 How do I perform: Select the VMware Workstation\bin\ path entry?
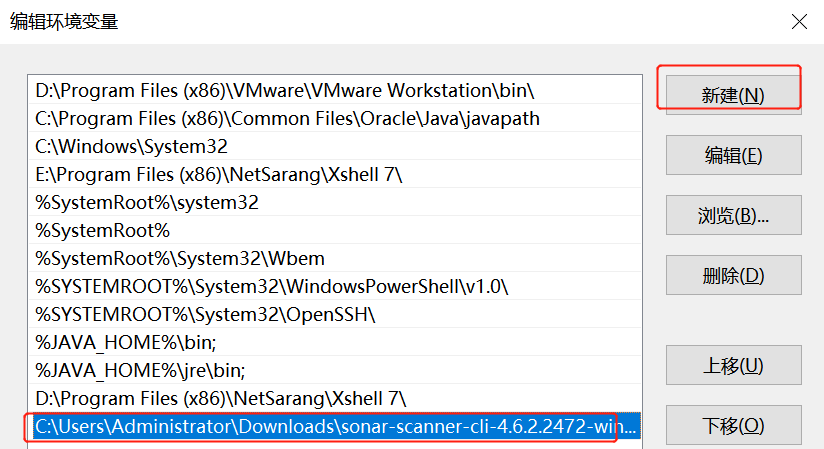pyautogui.click(x=335, y=90)
